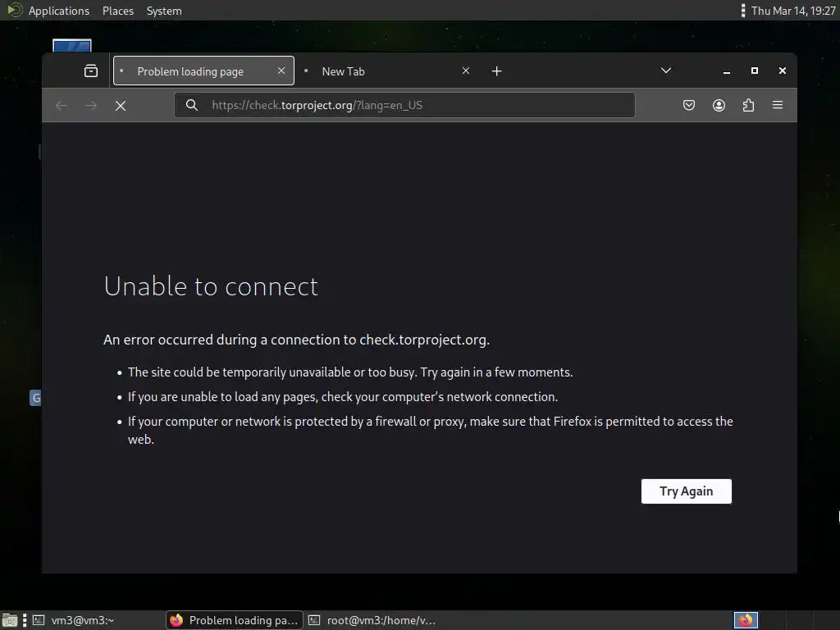840x630 pixels.
Task: Expand the list all tabs chevron
Action: tap(666, 71)
